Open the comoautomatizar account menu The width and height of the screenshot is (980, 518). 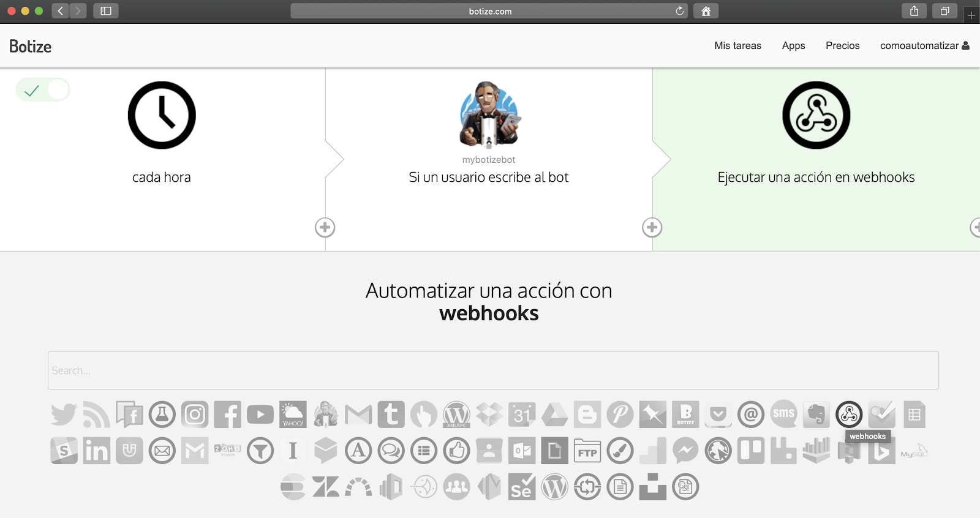924,45
